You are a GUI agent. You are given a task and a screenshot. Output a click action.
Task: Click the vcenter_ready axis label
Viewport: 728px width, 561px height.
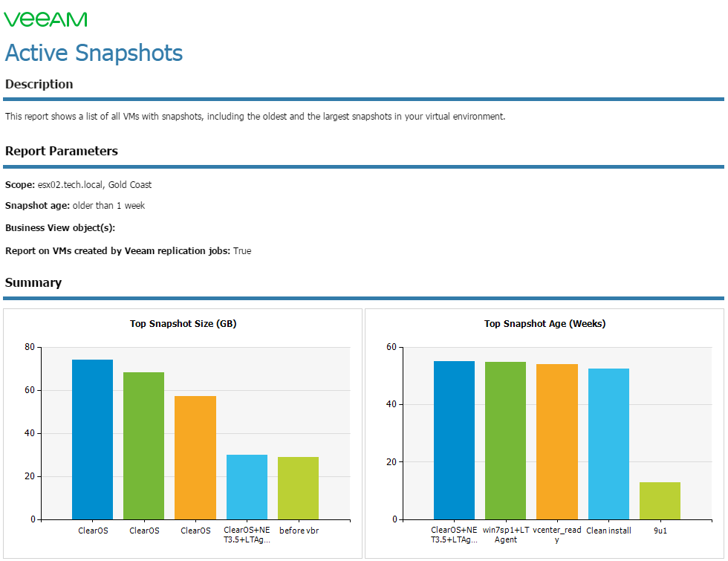pyautogui.click(x=556, y=534)
